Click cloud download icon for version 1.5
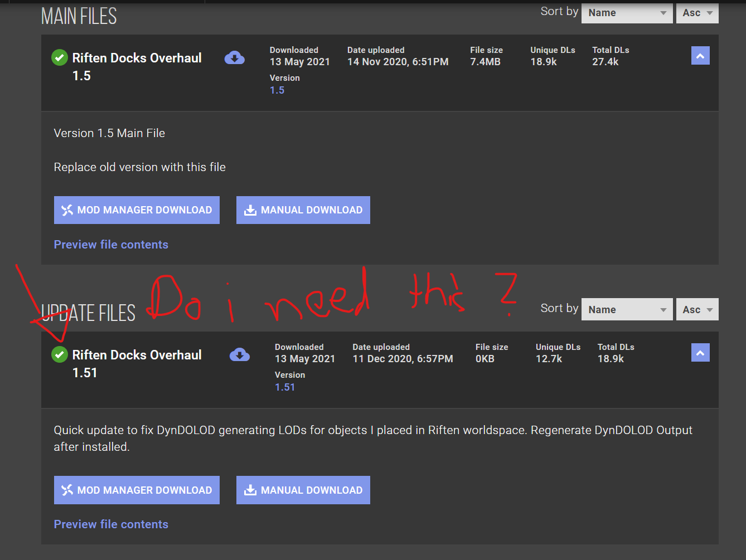 235,57
